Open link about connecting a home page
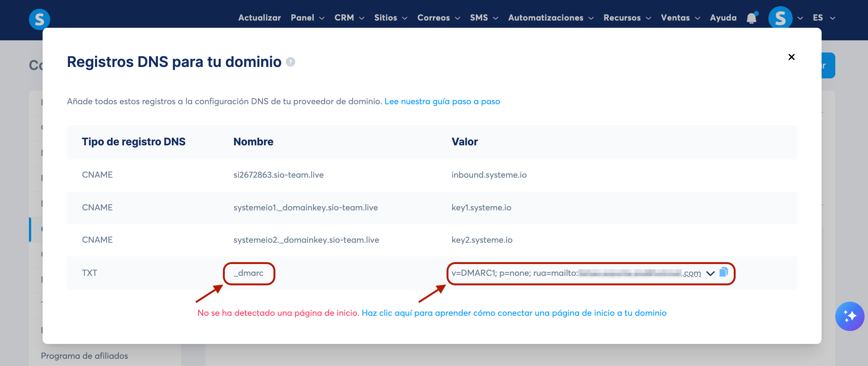This screenshot has width=868, height=366. pyautogui.click(x=514, y=313)
